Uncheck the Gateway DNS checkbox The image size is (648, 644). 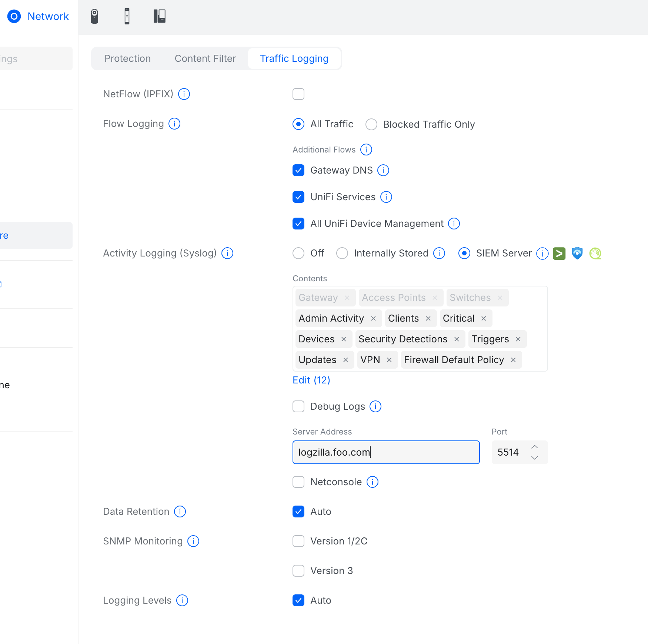click(x=298, y=170)
